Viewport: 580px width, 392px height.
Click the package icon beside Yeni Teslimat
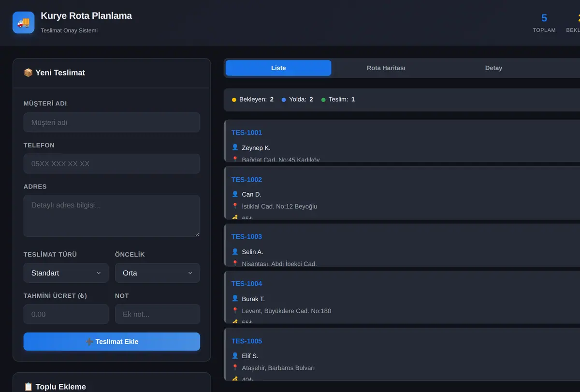click(28, 73)
